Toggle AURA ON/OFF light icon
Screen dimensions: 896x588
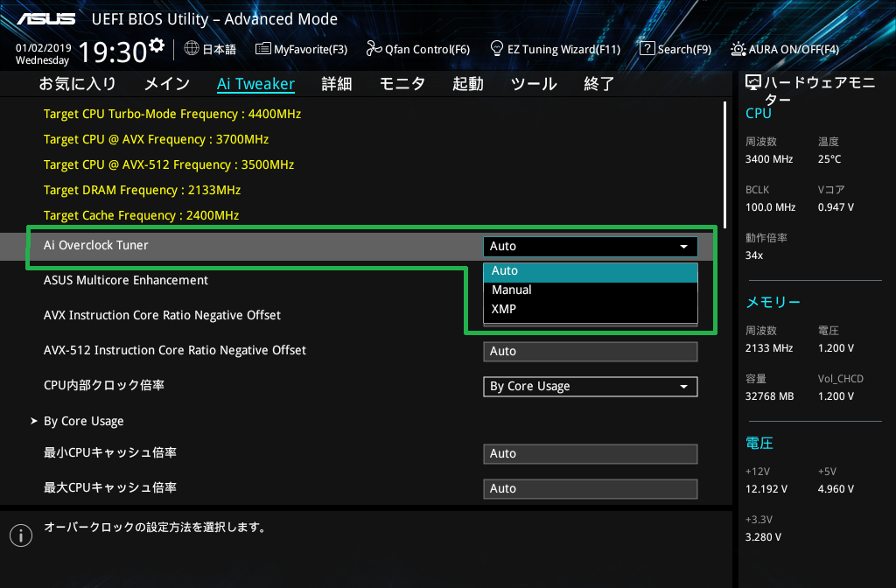click(738, 49)
